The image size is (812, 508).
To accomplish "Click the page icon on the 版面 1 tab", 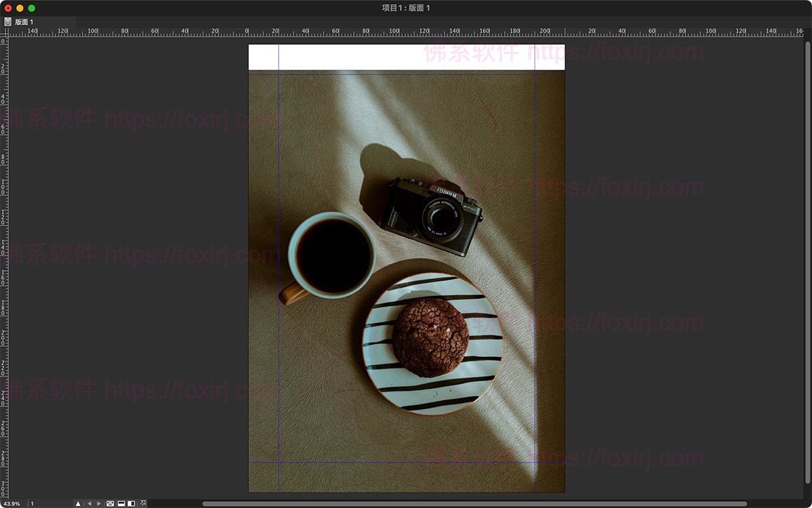I will point(9,21).
